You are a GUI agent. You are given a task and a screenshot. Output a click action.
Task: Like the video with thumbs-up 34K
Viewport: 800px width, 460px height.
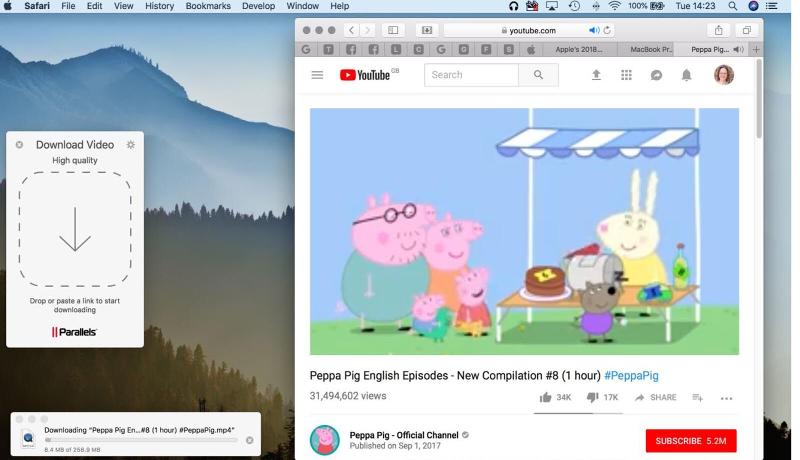[x=555, y=397]
